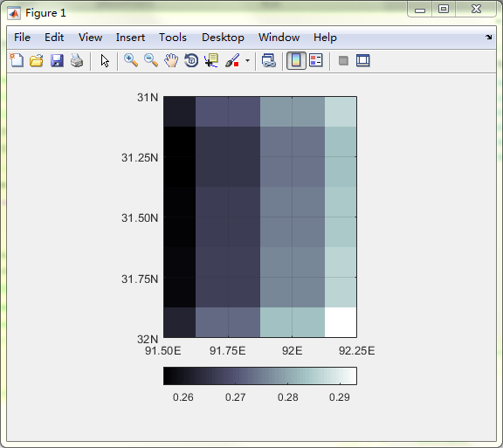Click the 92.25E longitude label
Image resolution: width=503 pixels, height=448 pixels.
pos(356,350)
